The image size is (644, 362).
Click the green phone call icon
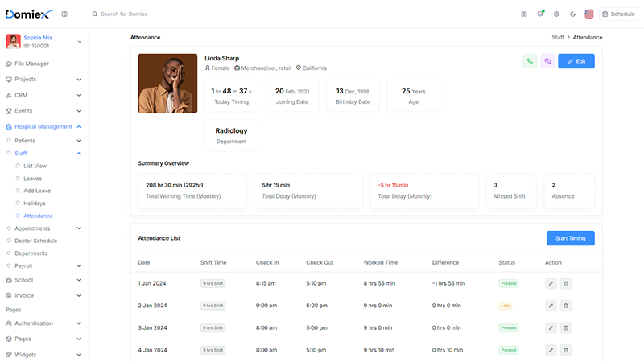(530, 61)
